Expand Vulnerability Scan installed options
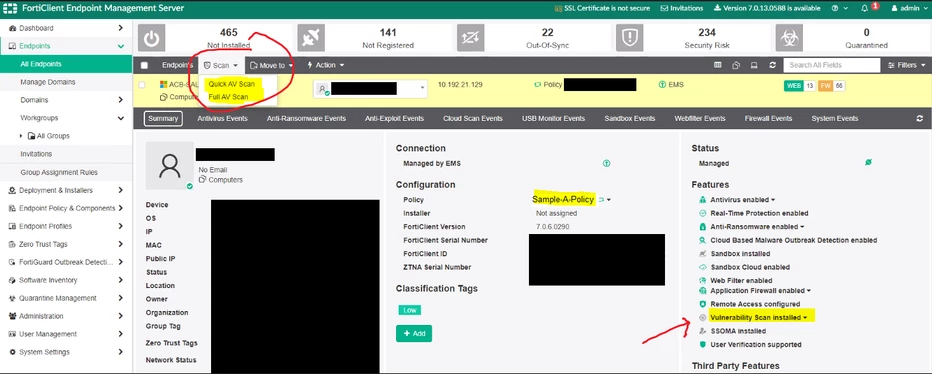Screen dimensions: 932x374 [x=805, y=318]
